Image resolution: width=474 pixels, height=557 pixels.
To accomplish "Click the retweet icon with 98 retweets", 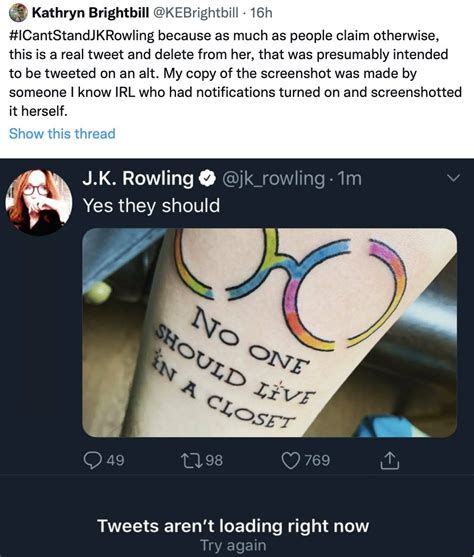I will click(192, 460).
